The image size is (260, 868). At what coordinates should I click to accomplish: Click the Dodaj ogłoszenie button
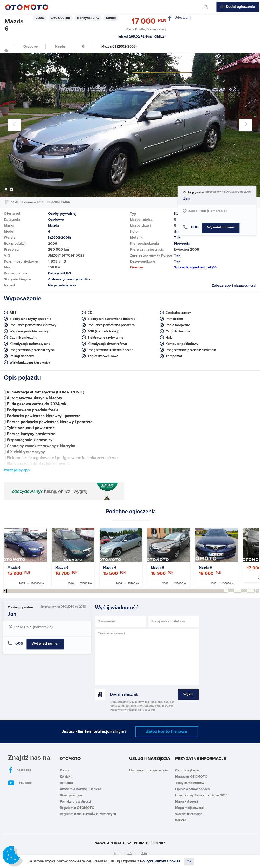pyautogui.click(x=237, y=7)
